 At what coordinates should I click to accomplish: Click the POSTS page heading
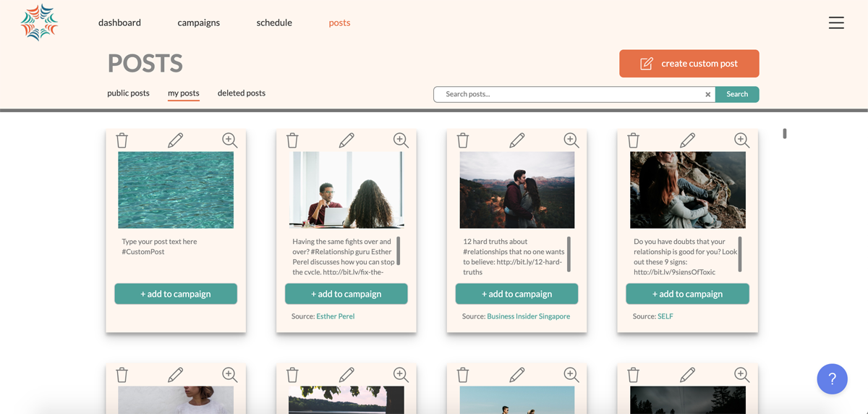tap(145, 64)
